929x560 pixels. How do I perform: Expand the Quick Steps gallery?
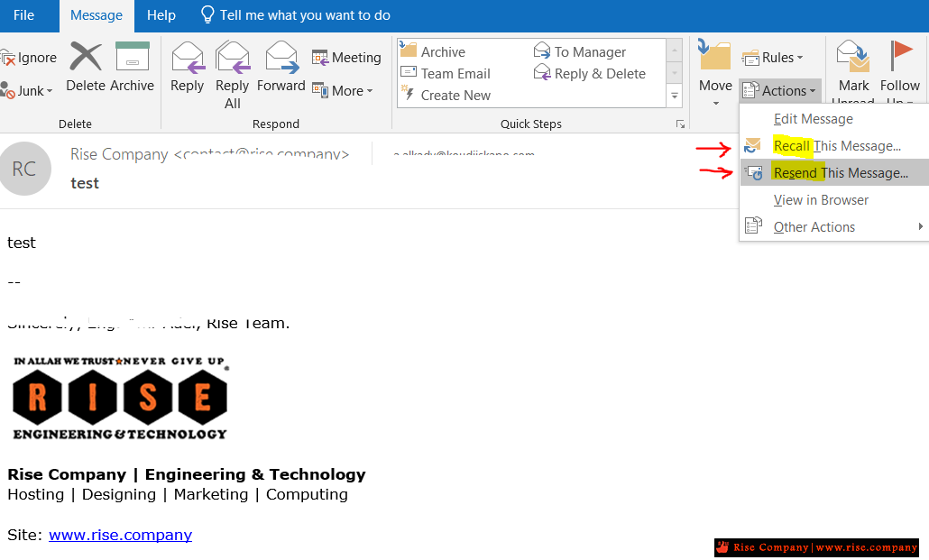click(675, 95)
